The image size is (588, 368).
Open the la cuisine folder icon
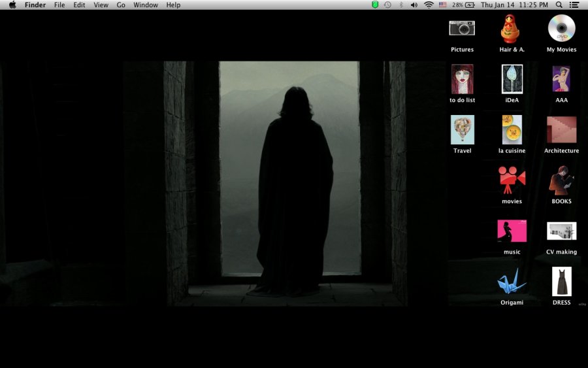coord(512,130)
